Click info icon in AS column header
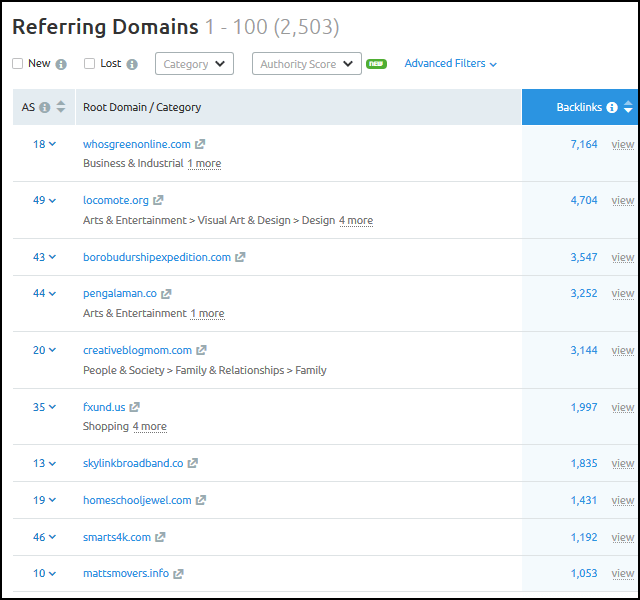Viewport: 640px width, 600px height. [44, 107]
